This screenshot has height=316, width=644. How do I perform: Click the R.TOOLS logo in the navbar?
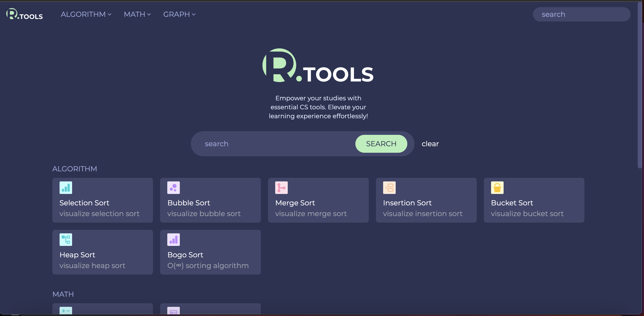pyautogui.click(x=24, y=14)
